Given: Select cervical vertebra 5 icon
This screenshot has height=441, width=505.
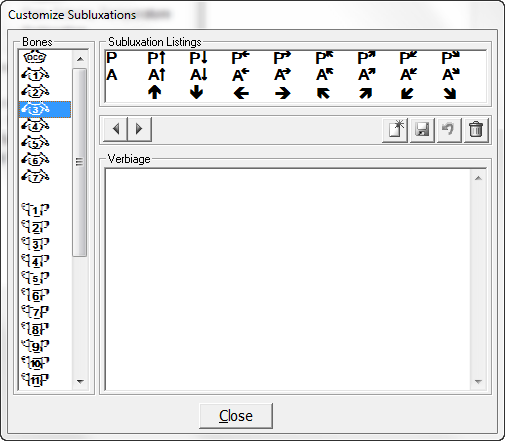Looking at the screenshot, I should coord(35,143).
